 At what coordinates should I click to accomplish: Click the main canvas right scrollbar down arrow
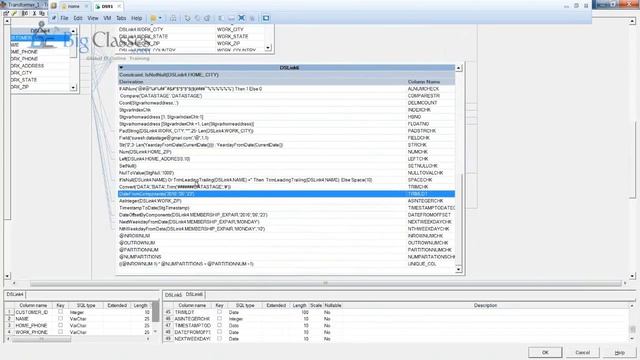click(632, 276)
